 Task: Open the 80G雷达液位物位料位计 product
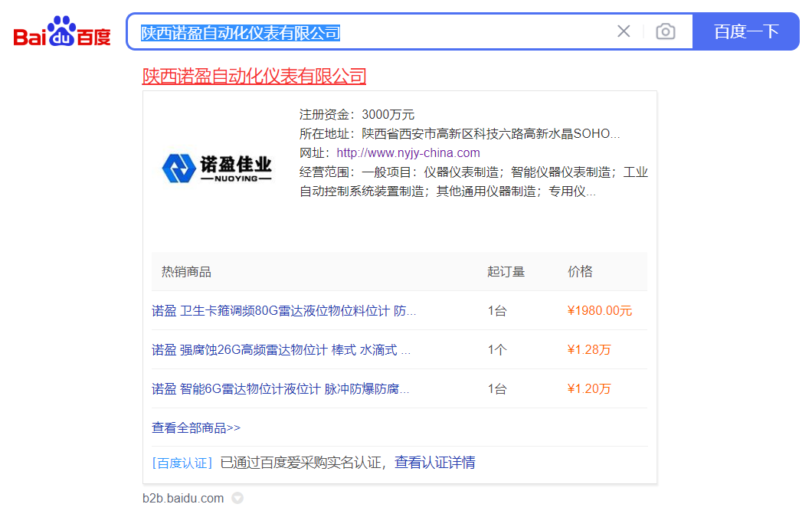(x=283, y=311)
